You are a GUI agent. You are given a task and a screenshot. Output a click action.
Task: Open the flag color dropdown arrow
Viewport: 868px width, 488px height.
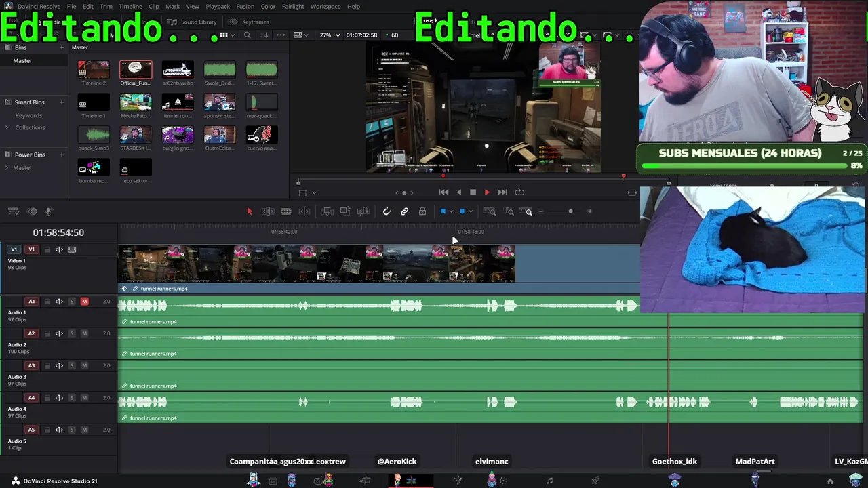(x=452, y=211)
